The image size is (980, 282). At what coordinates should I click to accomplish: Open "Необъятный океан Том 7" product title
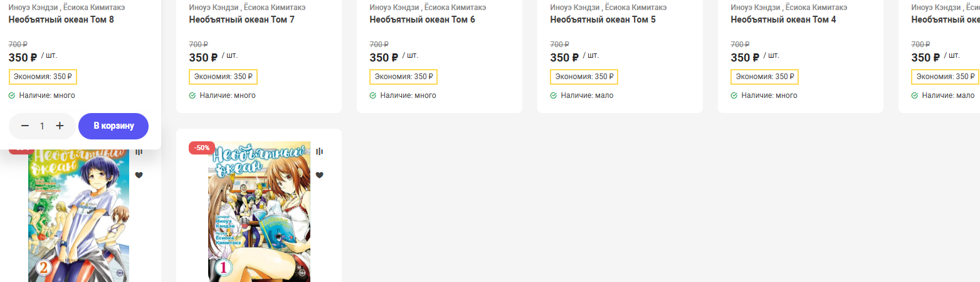point(241,19)
